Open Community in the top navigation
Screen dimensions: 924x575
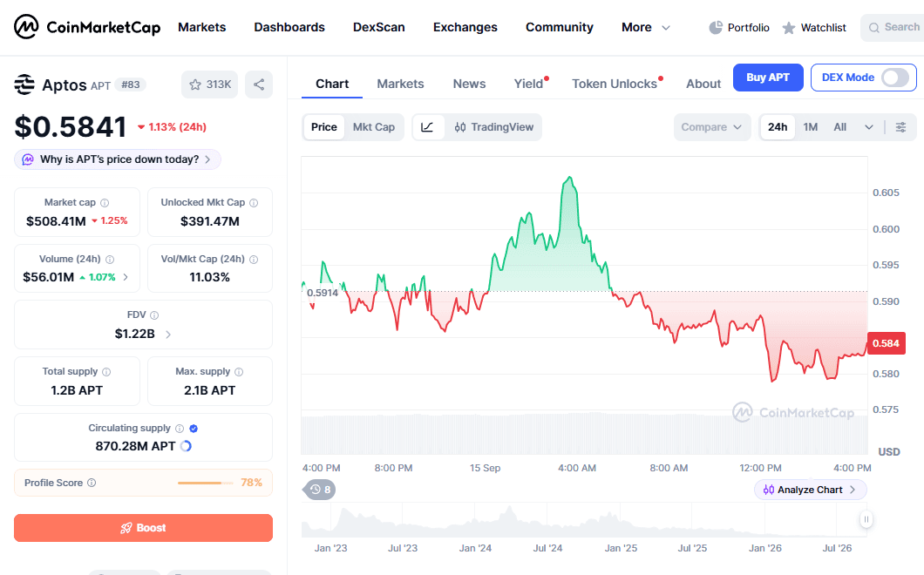click(560, 28)
